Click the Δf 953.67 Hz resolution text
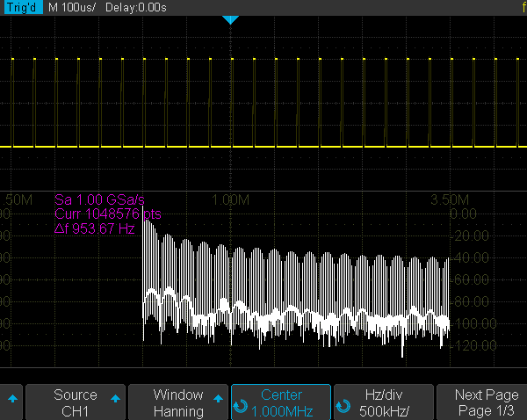This screenshot has width=527, height=420. tap(94, 228)
